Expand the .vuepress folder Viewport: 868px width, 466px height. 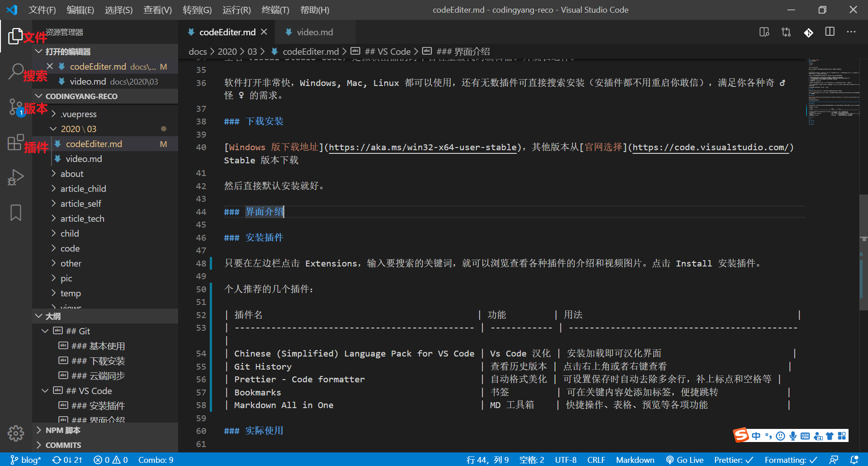click(x=106, y=114)
